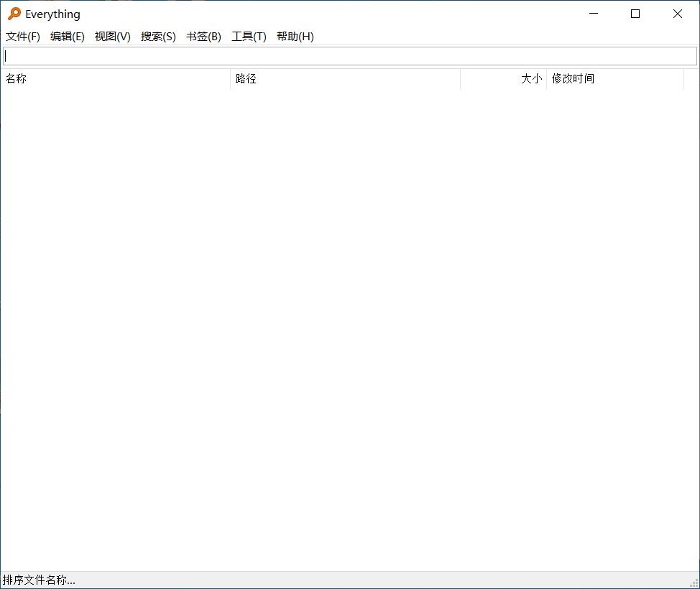700x589 pixels.
Task: Sort results by 路径 column header
Action: pos(345,79)
